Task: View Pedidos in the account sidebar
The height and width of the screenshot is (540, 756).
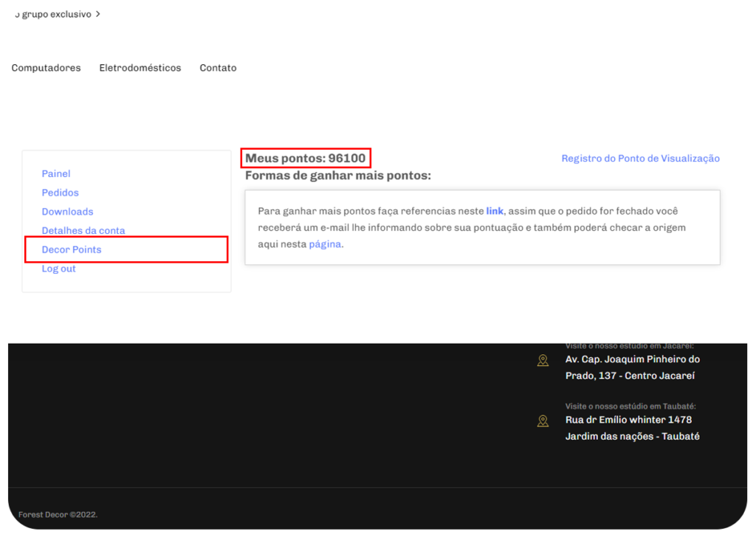Action: 61,193
